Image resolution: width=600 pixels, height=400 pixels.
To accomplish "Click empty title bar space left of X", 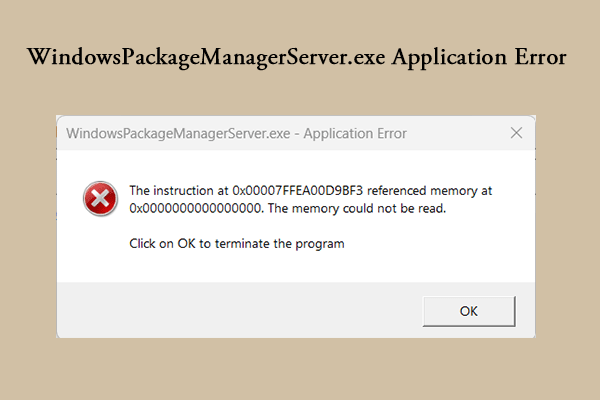I will coord(457,133).
